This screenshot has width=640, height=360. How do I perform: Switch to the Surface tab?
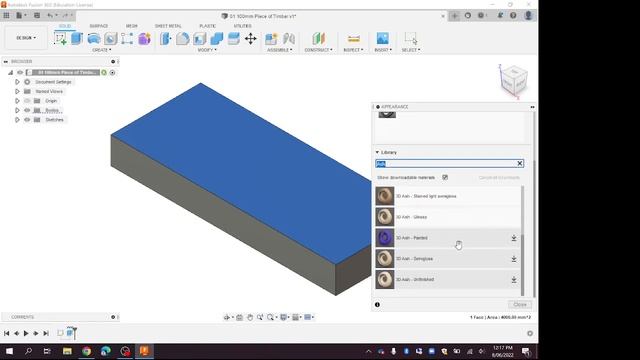(x=99, y=26)
